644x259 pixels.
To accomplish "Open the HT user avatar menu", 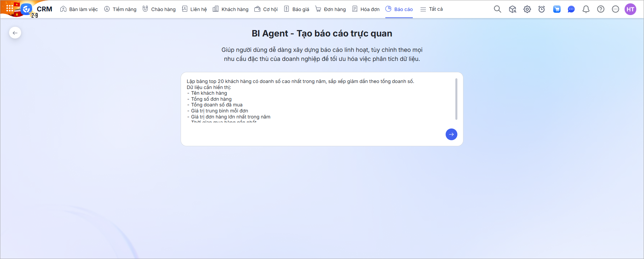I will click(630, 9).
